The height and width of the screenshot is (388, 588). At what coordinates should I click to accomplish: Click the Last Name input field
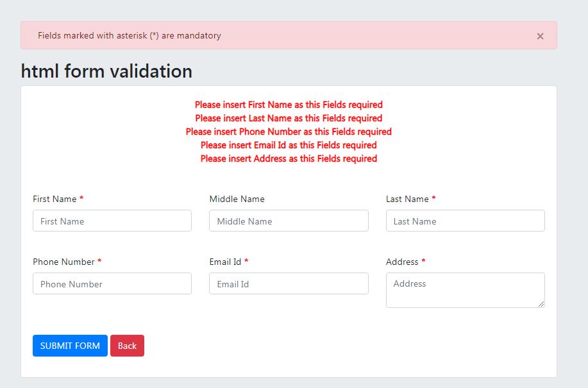point(465,221)
